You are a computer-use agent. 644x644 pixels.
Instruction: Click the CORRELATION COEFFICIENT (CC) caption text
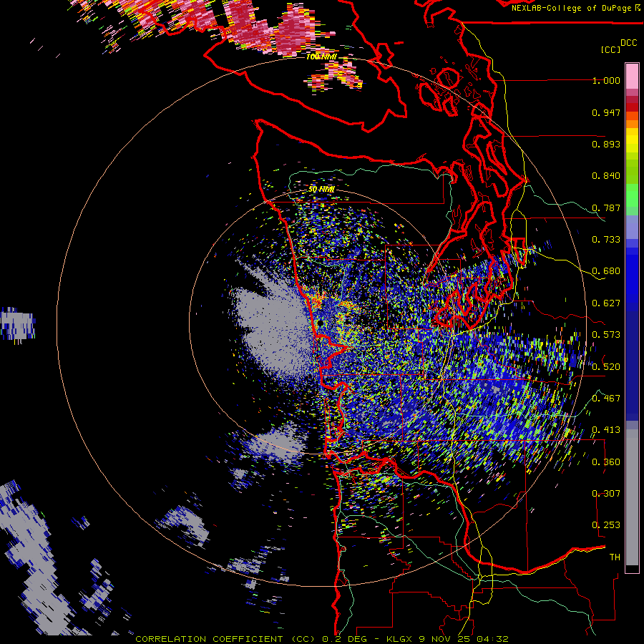point(225,639)
